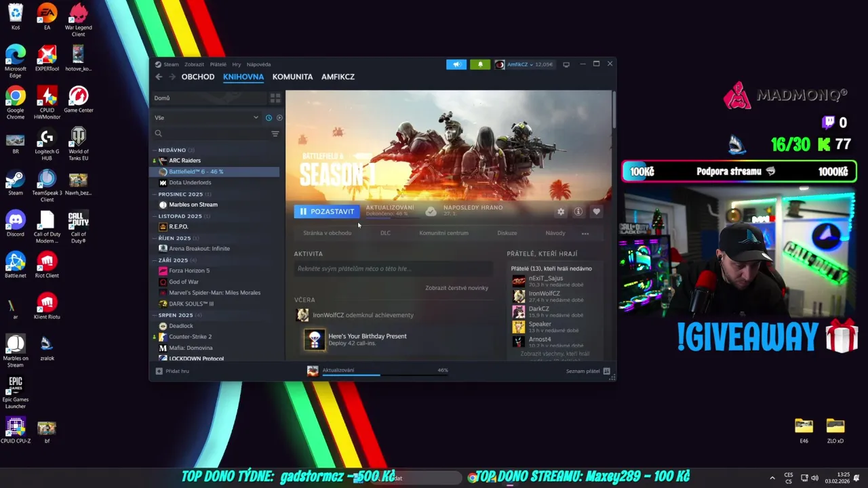Switch to the OBCHOD tab

(x=198, y=77)
